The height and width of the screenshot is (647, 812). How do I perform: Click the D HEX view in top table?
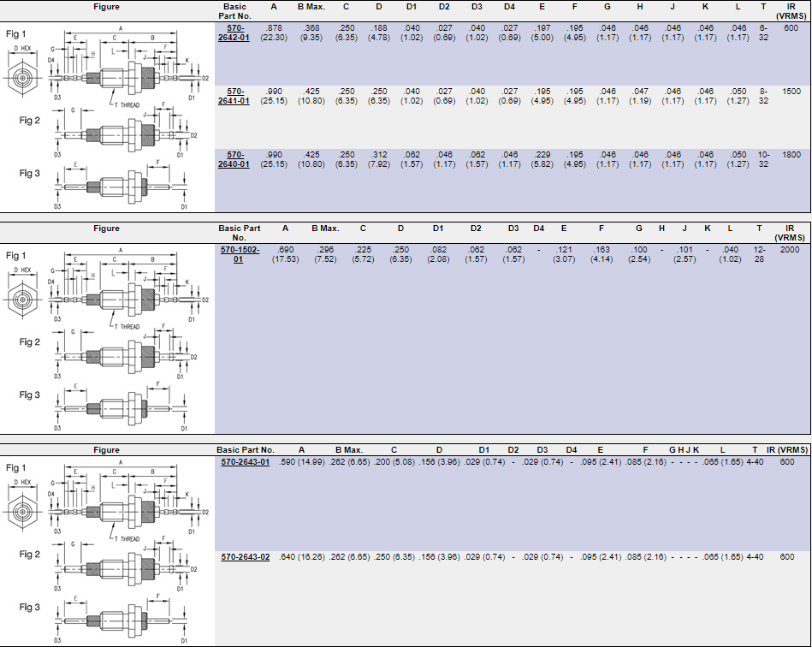coord(21,79)
